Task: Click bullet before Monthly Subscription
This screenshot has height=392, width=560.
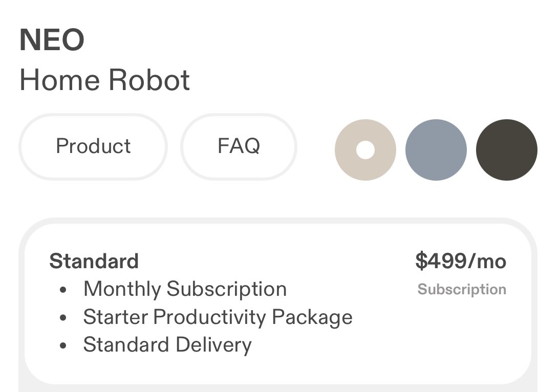Action: click(x=63, y=290)
